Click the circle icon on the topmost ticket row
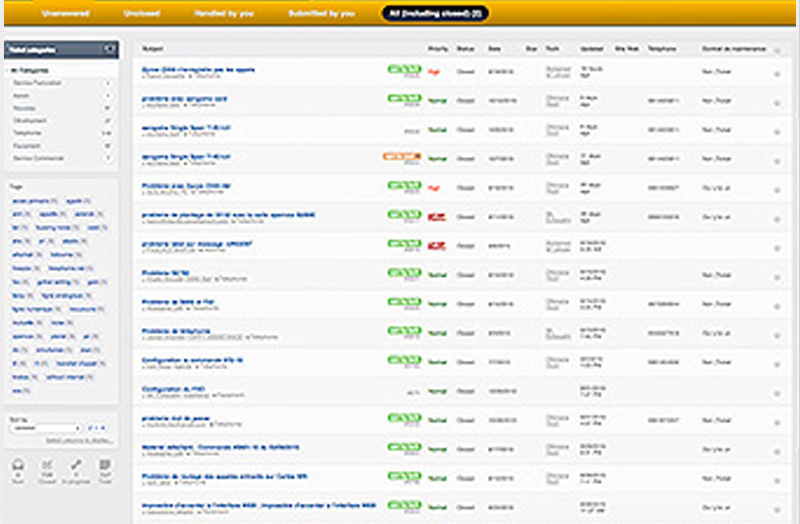The height and width of the screenshot is (524, 800). [777, 75]
